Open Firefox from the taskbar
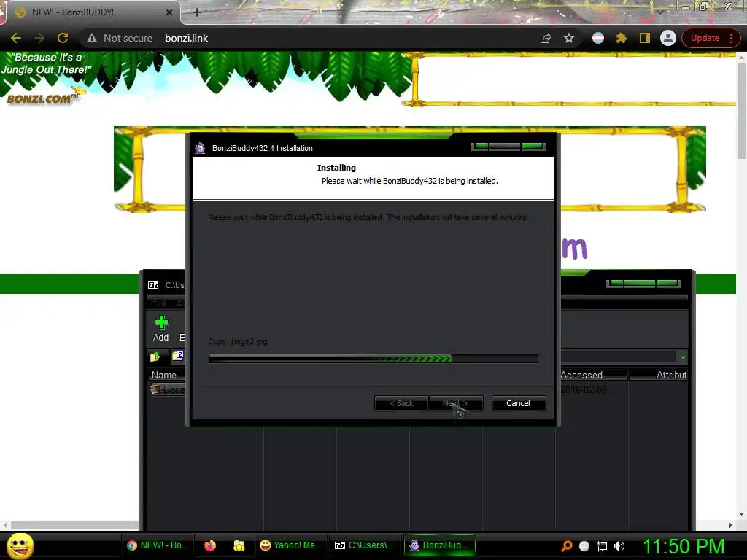Image resolution: width=747 pixels, height=560 pixels. click(x=209, y=545)
